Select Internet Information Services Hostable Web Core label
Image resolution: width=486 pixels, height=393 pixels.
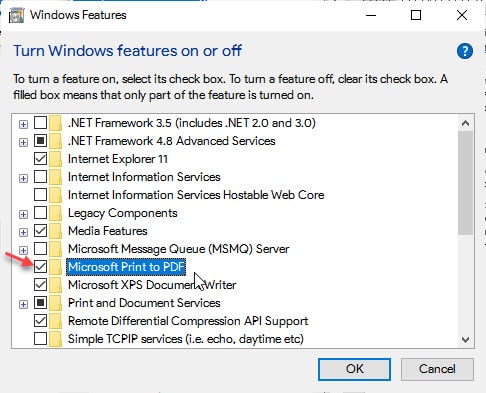tap(196, 195)
